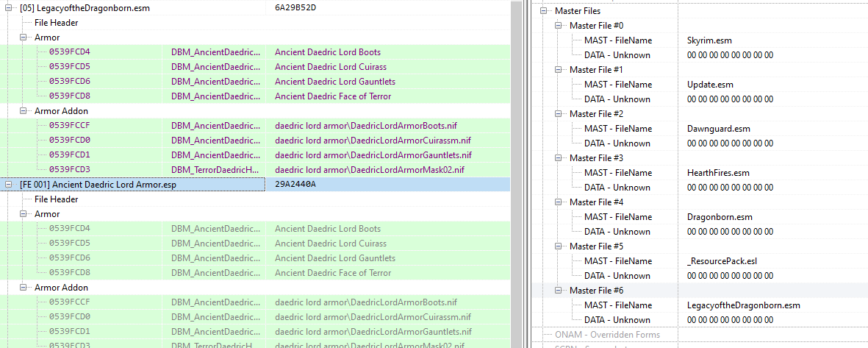The width and height of the screenshot is (868, 348).
Task: Click CRC value 6A29B52D
Action: (x=295, y=8)
